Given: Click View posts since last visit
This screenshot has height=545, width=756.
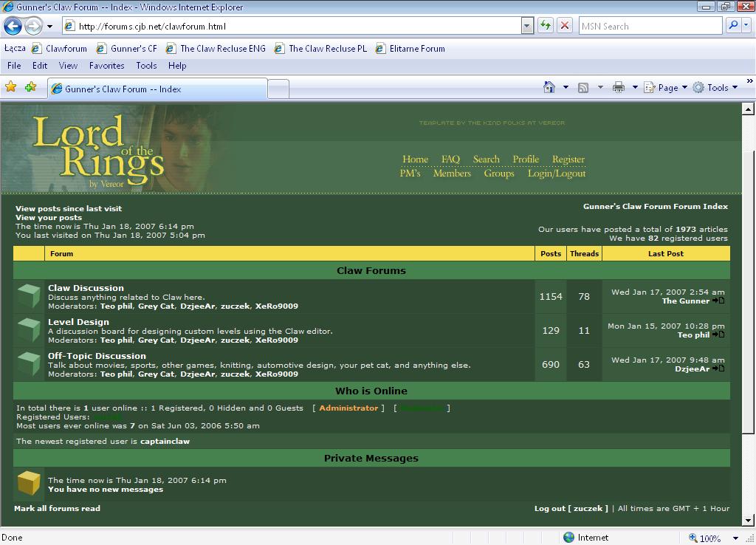Looking at the screenshot, I should tap(69, 208).
